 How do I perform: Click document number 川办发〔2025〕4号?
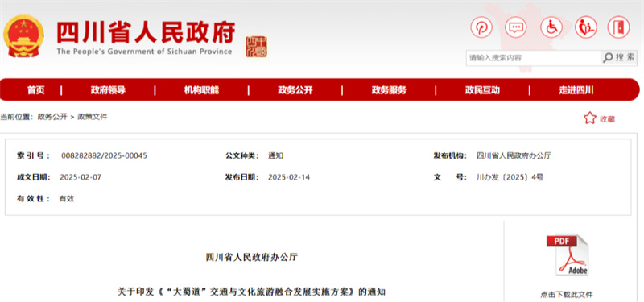click(x=510, y=177)
